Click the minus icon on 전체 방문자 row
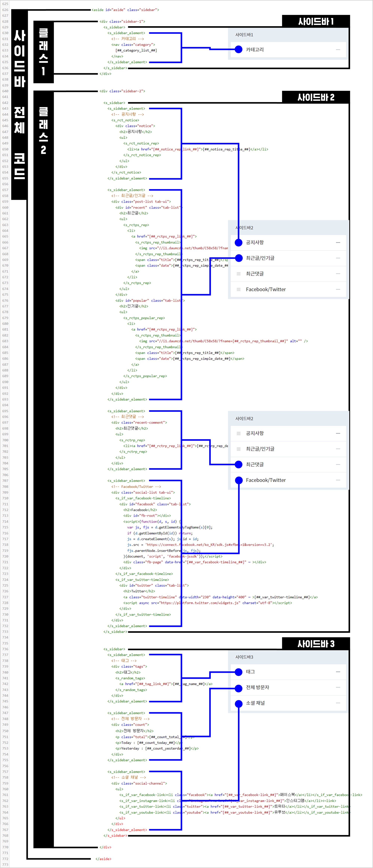 coord(338,687)
